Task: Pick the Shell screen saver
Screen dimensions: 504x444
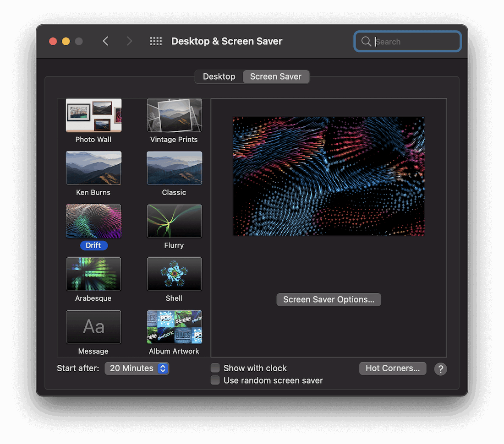Action: coord(174,274)
